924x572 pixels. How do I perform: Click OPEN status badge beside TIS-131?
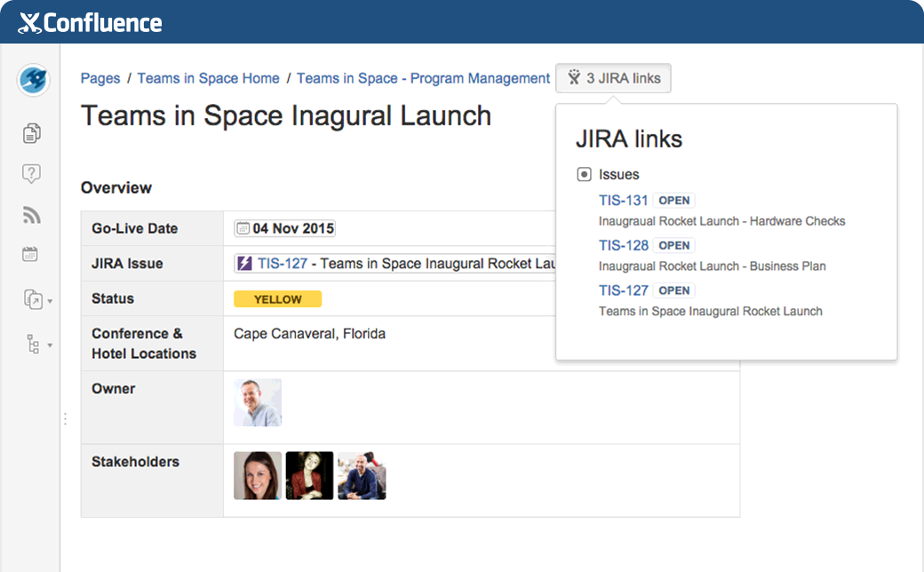[674, 200]
